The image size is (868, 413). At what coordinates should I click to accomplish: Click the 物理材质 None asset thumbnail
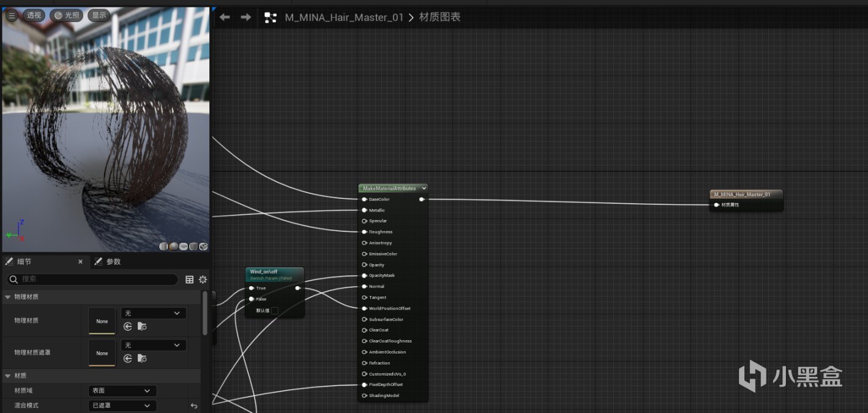point(102,320)
